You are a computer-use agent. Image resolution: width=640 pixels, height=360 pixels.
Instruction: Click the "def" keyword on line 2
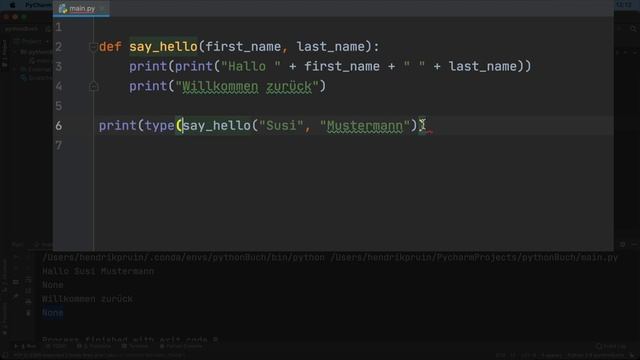[x=110, y=47]
